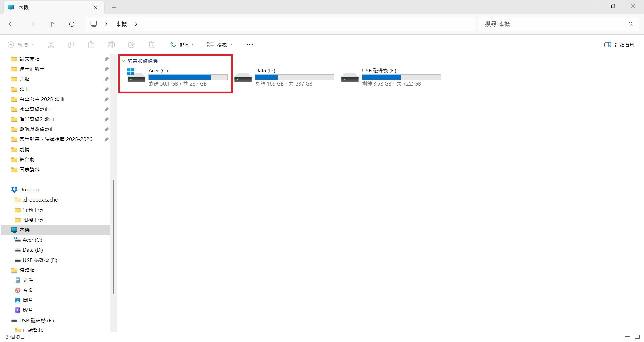Open the 舞台劇 folder
The height and width of the screenshot is (342, 644).
click(27, 160)
